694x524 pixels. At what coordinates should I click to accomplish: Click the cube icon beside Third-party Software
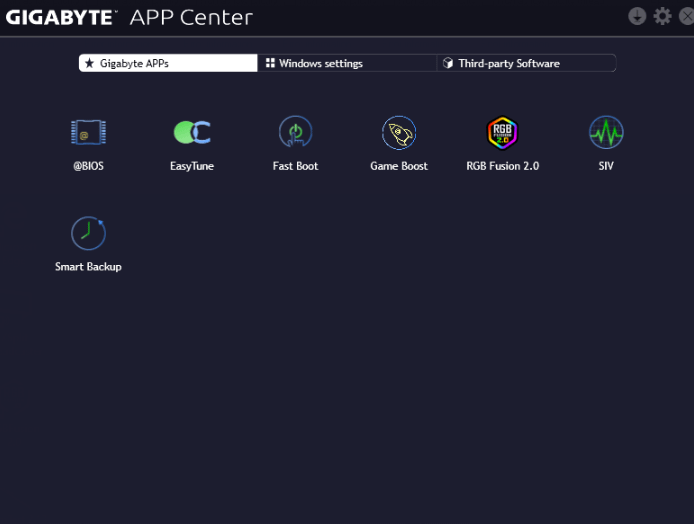pyautogui.click(x=448, y=63)
